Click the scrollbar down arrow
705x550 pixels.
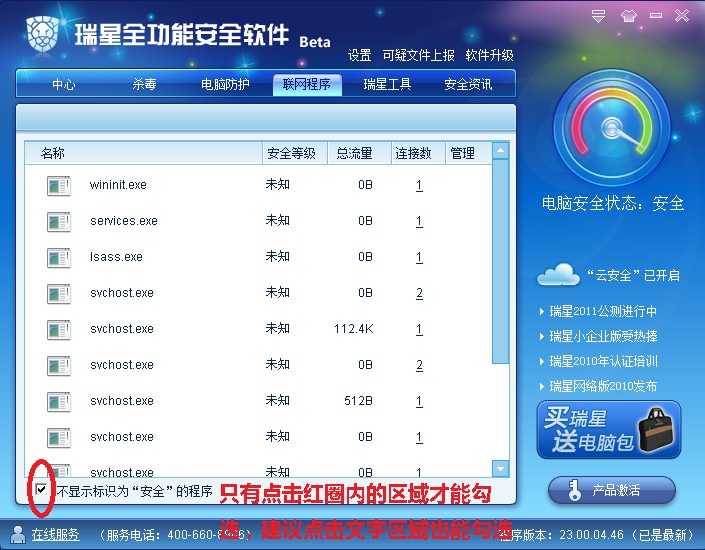pyautogui.click(x=500, y=469)
